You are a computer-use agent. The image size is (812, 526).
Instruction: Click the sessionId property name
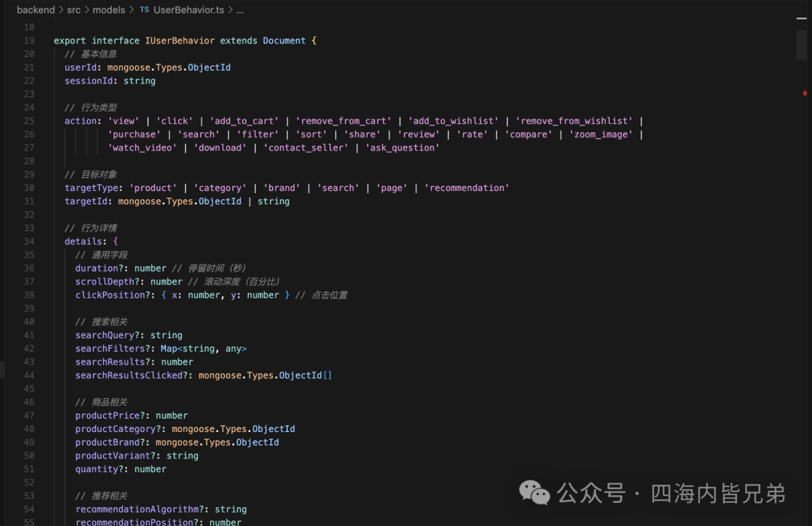tap(89, 80)
